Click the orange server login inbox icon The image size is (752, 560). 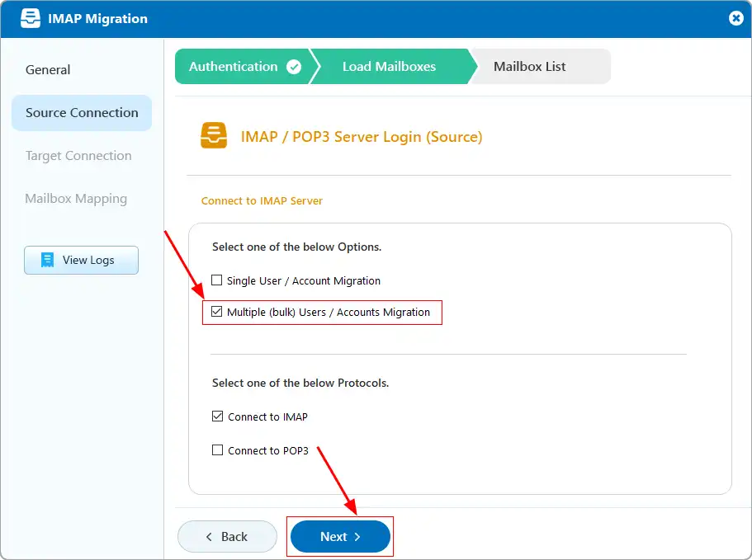pyautogui.click(x=214, y=135)
